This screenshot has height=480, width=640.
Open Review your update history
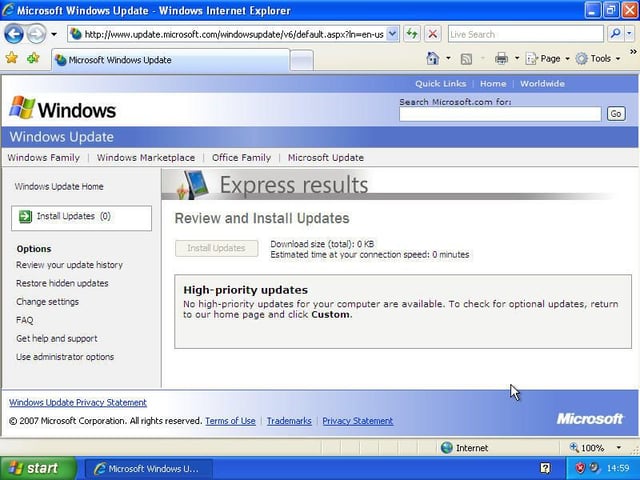(69, 265)
